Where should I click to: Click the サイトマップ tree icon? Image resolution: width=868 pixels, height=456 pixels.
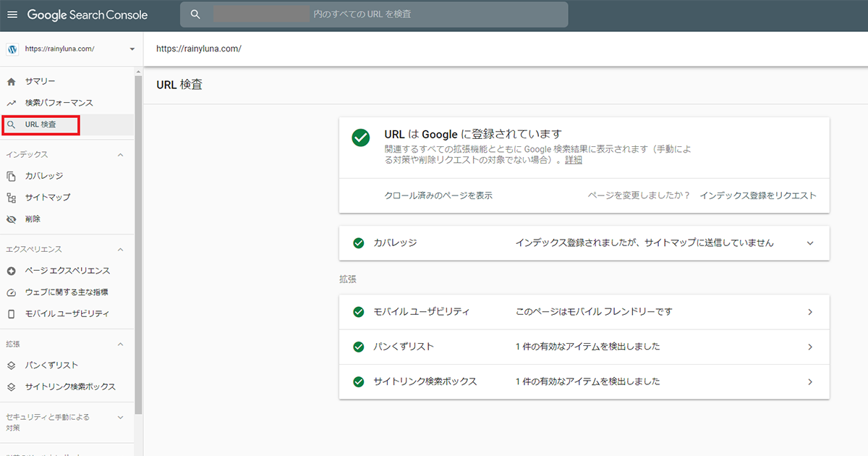tap(11, 198)
